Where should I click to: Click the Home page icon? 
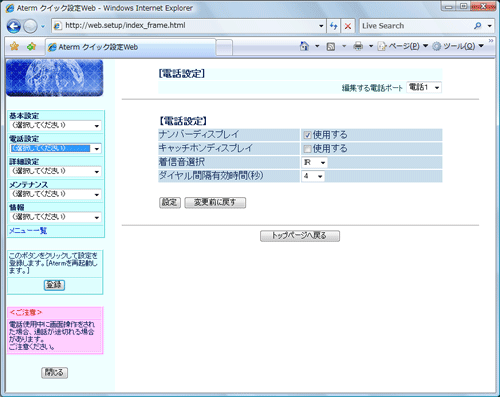304,46
